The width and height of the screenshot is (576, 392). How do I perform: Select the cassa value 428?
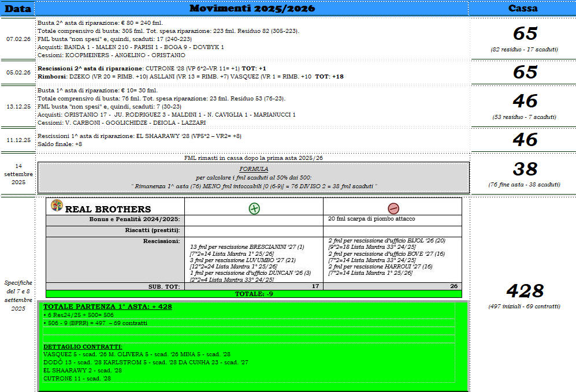524,290
